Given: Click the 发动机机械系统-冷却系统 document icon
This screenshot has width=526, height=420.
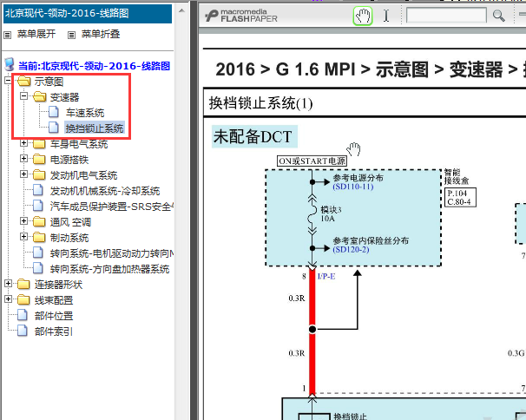Looking at the screenshot, I should (x=38, y=190).
